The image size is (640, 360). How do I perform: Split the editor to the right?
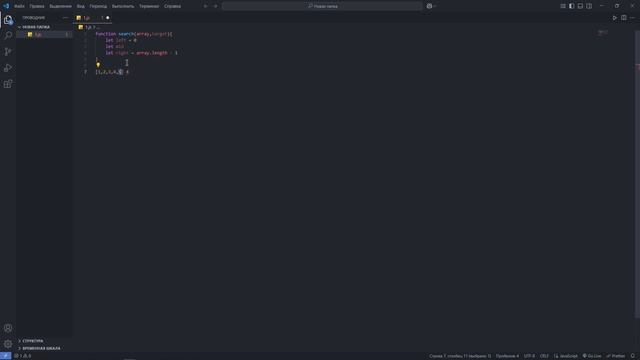point(624,18)
